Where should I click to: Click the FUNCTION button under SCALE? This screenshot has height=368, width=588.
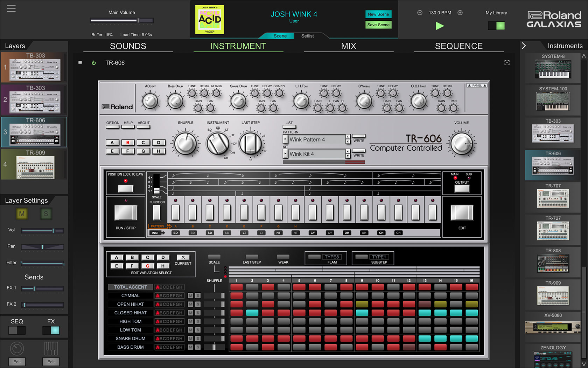pos(156,213)
